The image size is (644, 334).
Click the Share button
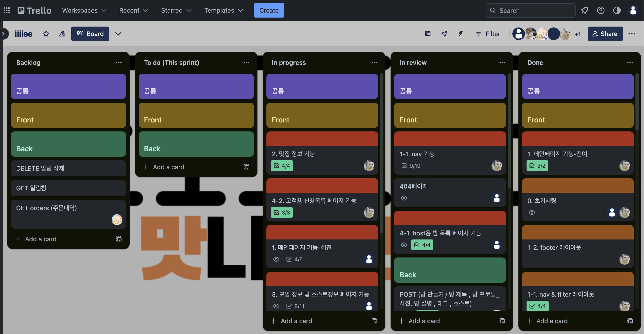[x=605, y=34]
